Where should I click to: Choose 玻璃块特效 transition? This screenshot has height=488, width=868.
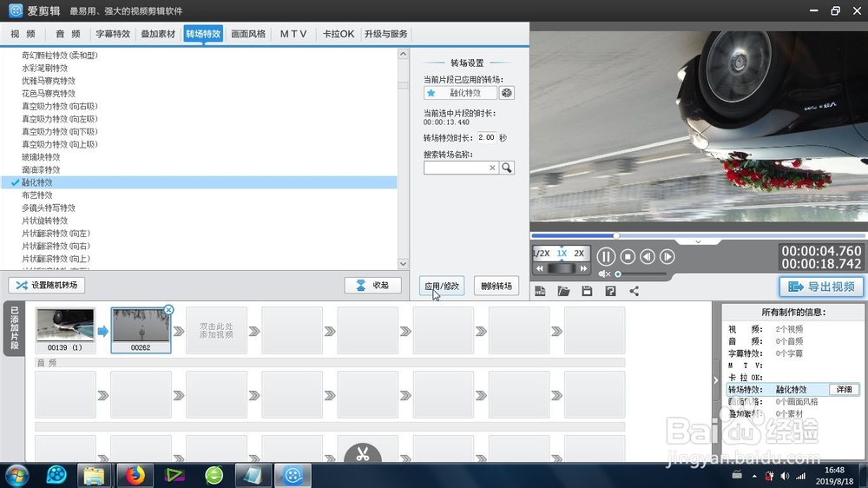click(x=41, y=157)
